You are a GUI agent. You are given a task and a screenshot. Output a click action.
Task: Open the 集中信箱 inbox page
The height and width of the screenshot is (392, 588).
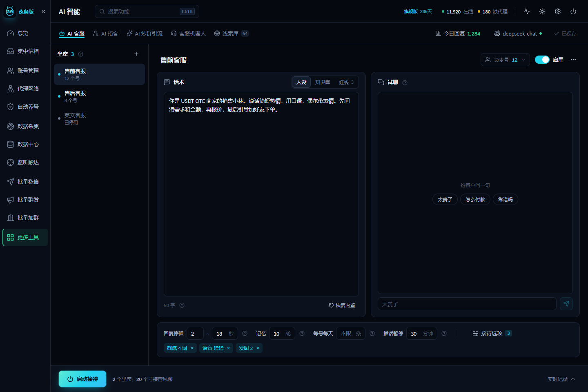pos(25,51)
